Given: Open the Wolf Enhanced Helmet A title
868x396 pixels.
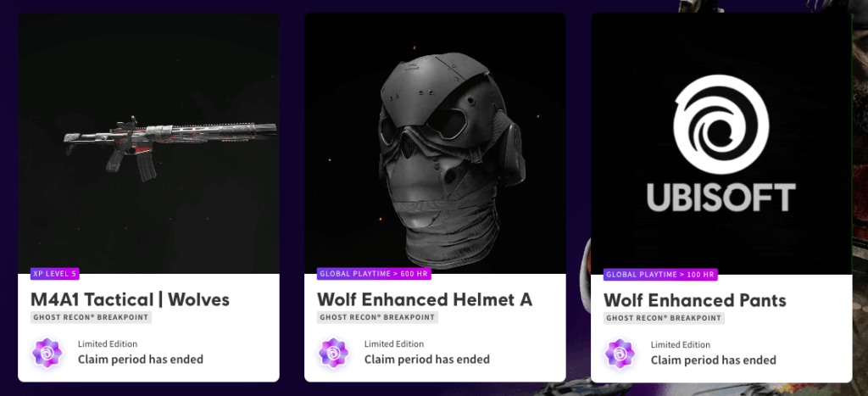Looking at the screenshot, I should pos(426,299).
